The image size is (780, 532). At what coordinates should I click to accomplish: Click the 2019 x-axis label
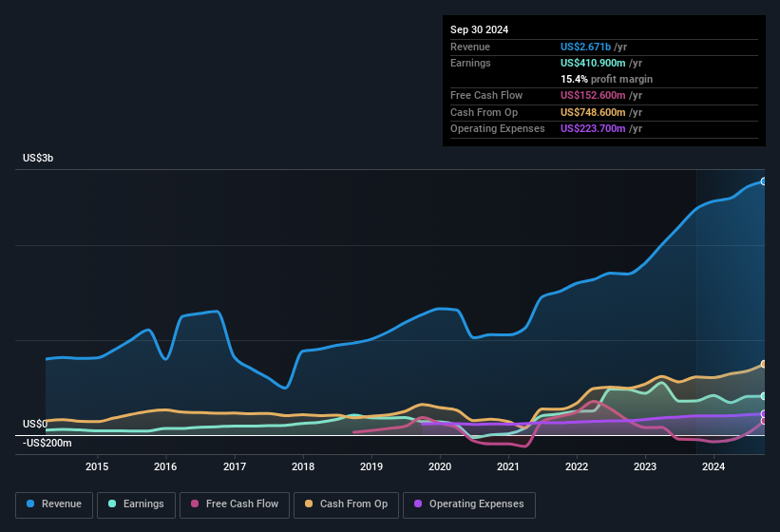coord(371,466)
